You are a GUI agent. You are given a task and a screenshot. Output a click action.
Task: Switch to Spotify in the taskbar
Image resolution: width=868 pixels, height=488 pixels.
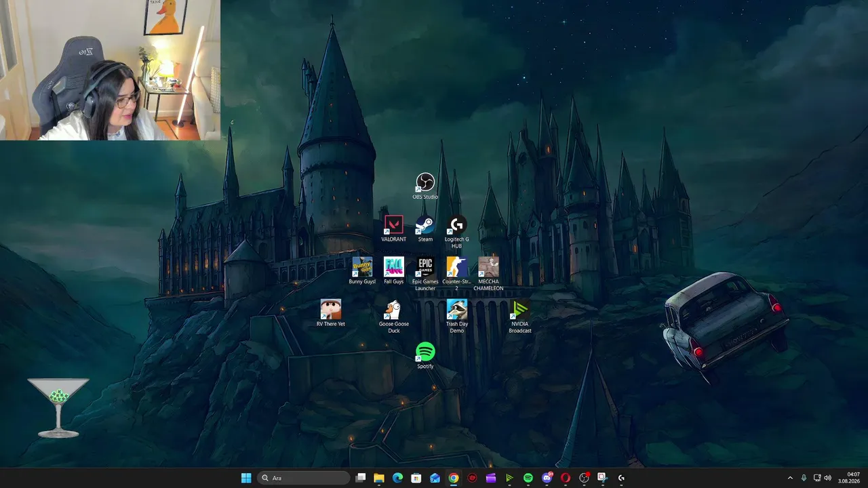(528, 478)
